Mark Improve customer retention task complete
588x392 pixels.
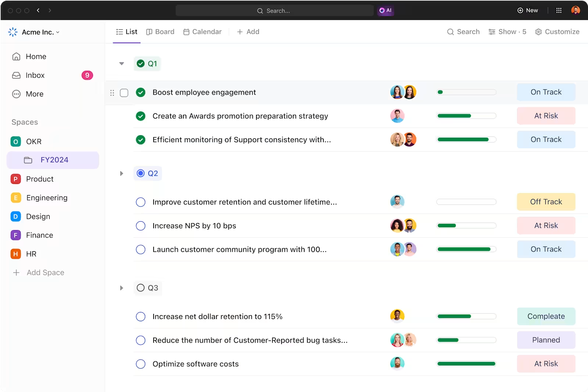click(x=140, y=202)
